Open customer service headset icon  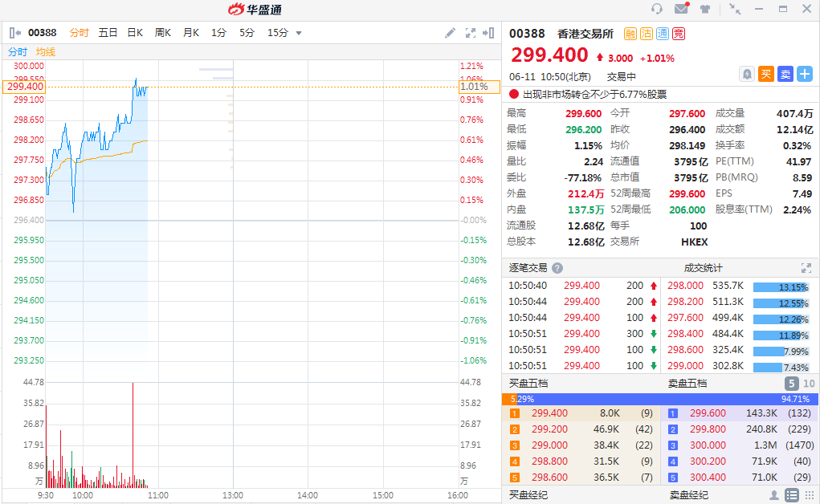tap(657, 9)
